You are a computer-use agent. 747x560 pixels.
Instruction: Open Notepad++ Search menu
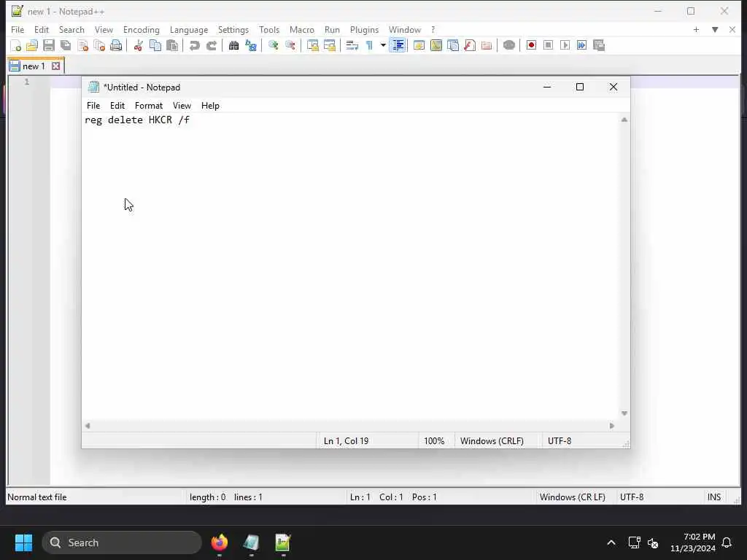(71, 29)
